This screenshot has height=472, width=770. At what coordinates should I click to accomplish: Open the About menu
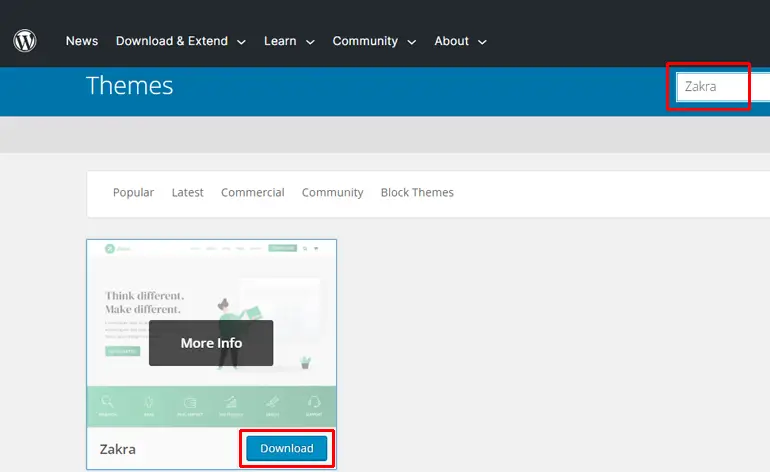pos(451,41)
